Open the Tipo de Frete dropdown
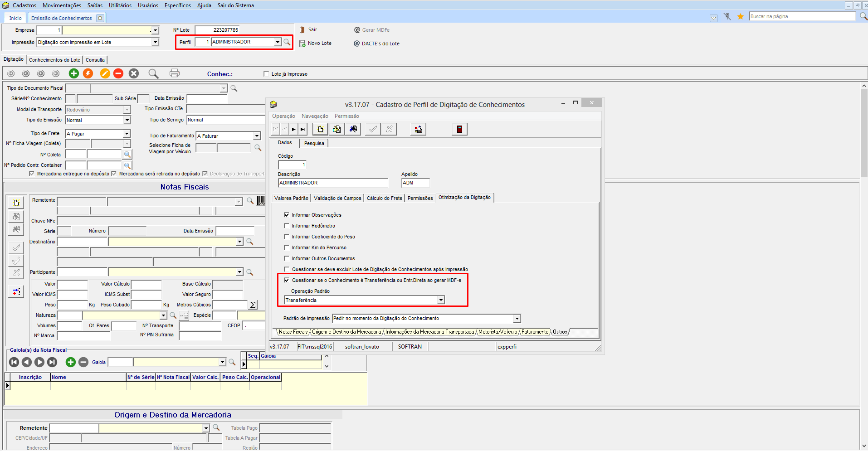Image resolution: width=868 pixels, height=451 pixels. pyautogui.click(x=127, y=134)
